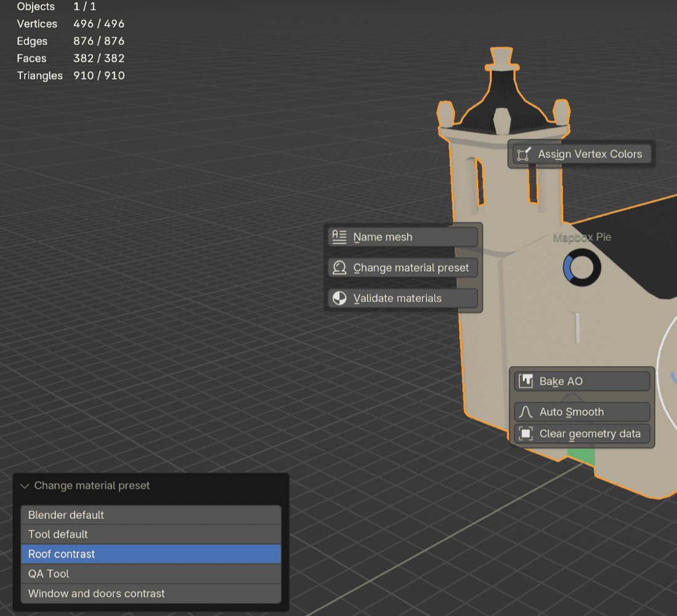
Task: Click the Name mesh text icon
Action: click(339, 237)
